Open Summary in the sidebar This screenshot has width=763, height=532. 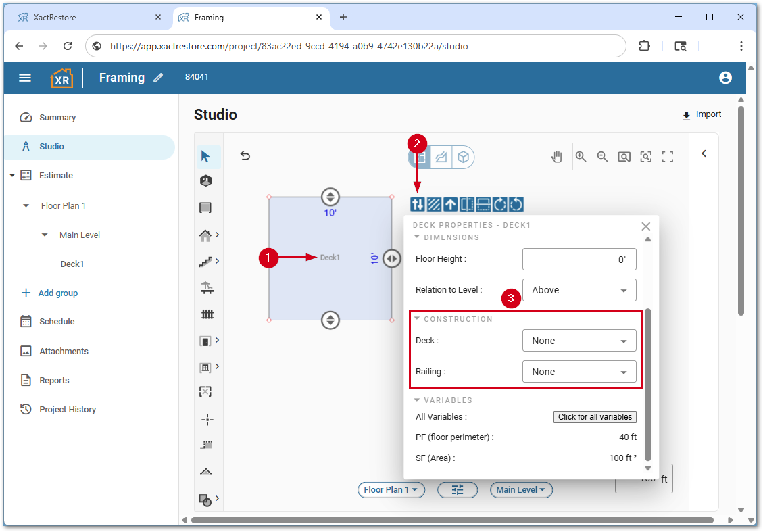pyautogui.click(x=57, y=118)
